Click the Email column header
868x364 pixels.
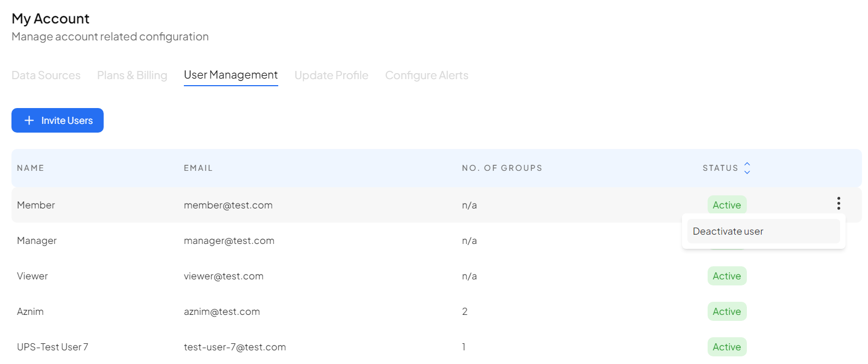[x=198, y=168]
